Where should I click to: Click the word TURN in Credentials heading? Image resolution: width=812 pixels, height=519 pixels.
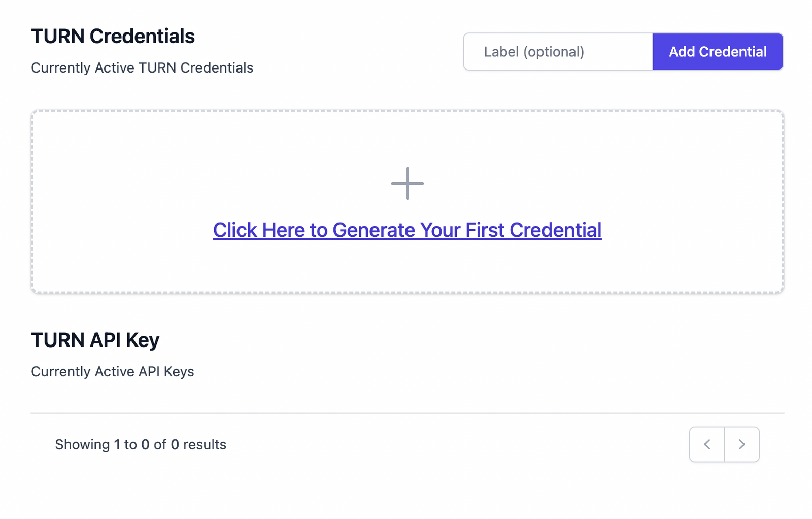click(x=57, y=37)
